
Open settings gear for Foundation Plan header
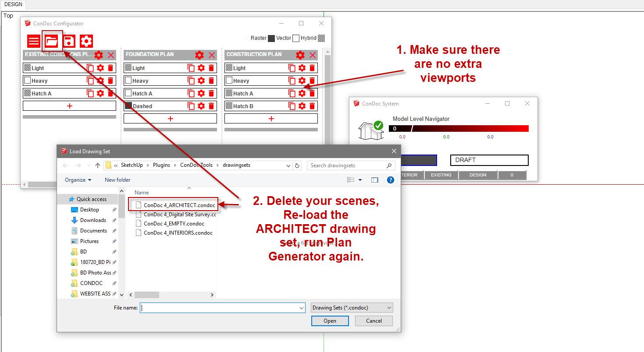point(199,55)
